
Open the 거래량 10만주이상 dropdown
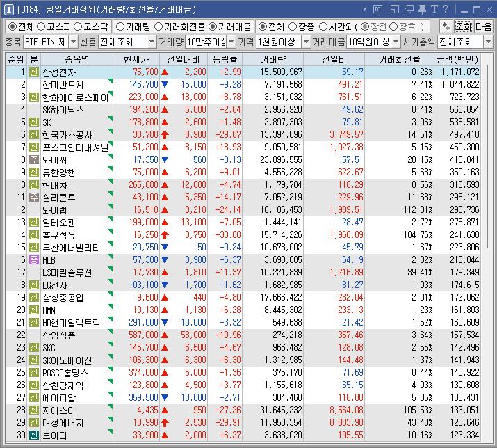pyautogui.click(x=231, y=42)
